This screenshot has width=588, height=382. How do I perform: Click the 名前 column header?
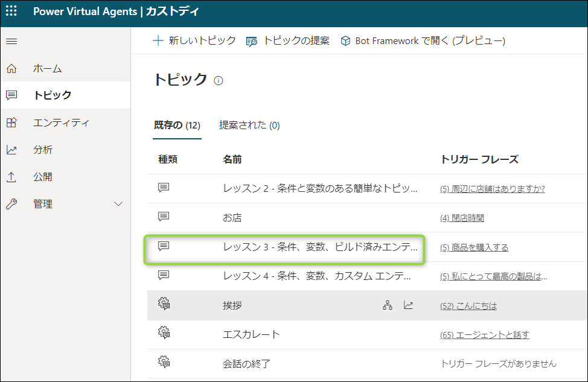pyautogui.click(x=232, y=159)
